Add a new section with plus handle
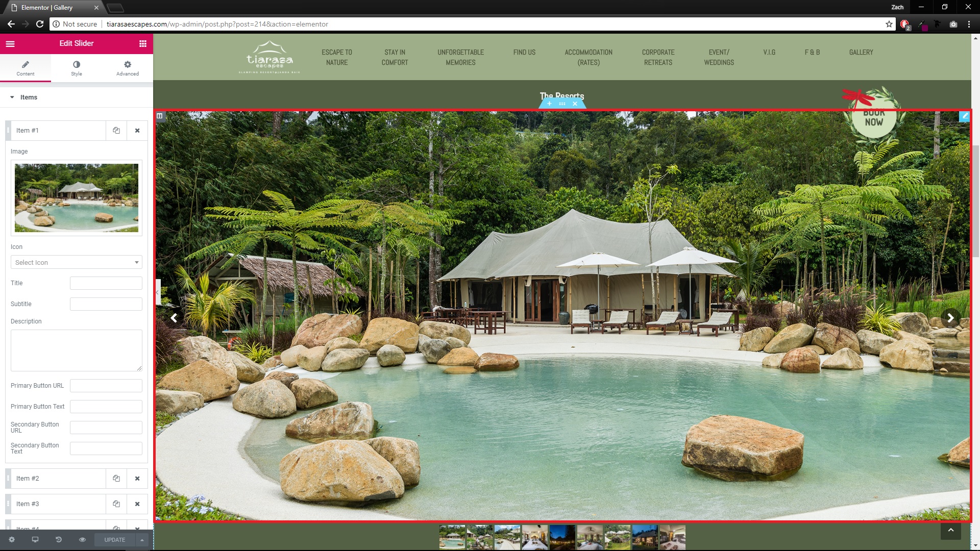 click(x=549, y=104)
